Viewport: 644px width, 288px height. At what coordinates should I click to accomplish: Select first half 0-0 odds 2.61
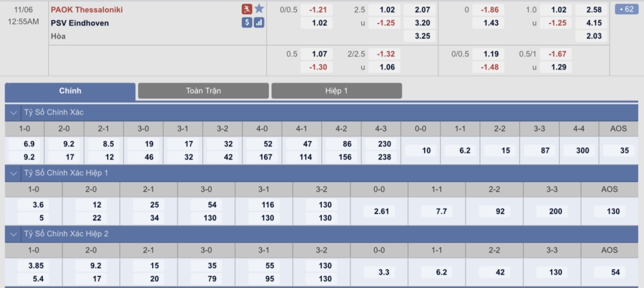[x=379, y=212]
